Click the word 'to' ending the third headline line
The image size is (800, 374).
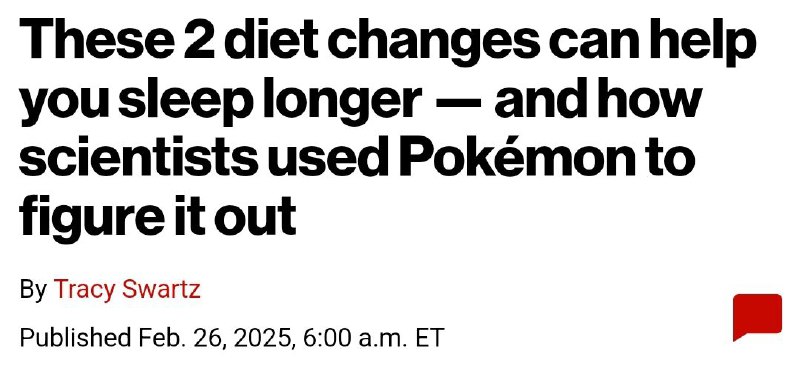coord(669,159)
